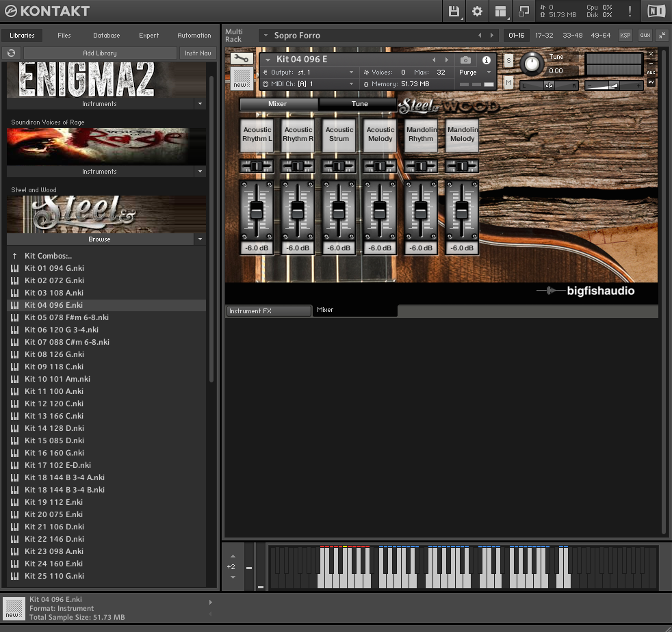
Task: Open workspace layout panel icon
Action: tap(500, 11)
